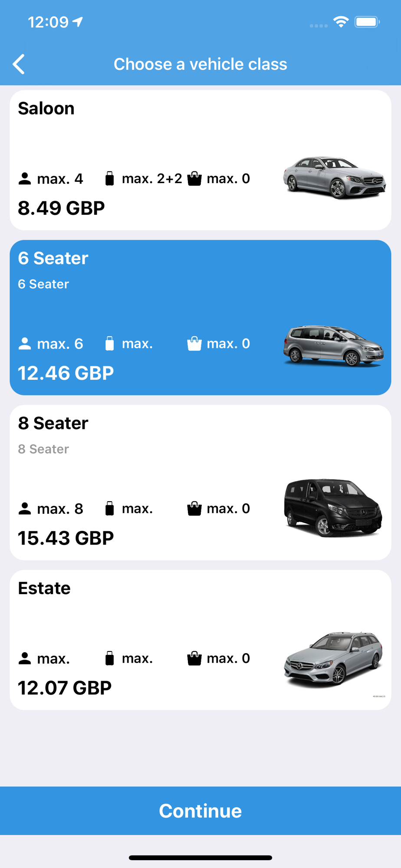401x868 pixels.
Task: Select the Estate vehicle class
Action: [200, 640]
